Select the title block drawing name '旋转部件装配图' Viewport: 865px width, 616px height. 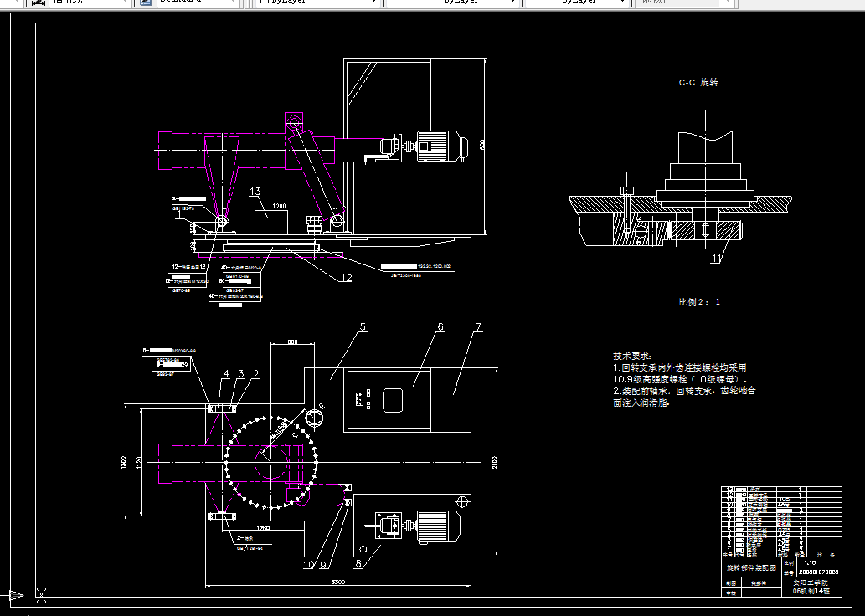[751, 568]
